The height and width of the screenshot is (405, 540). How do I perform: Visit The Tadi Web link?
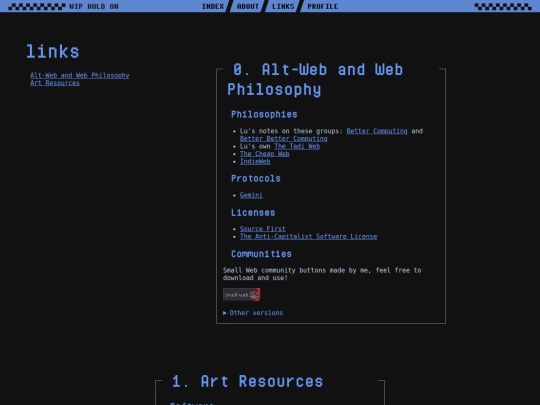click(x=297, y=146)
